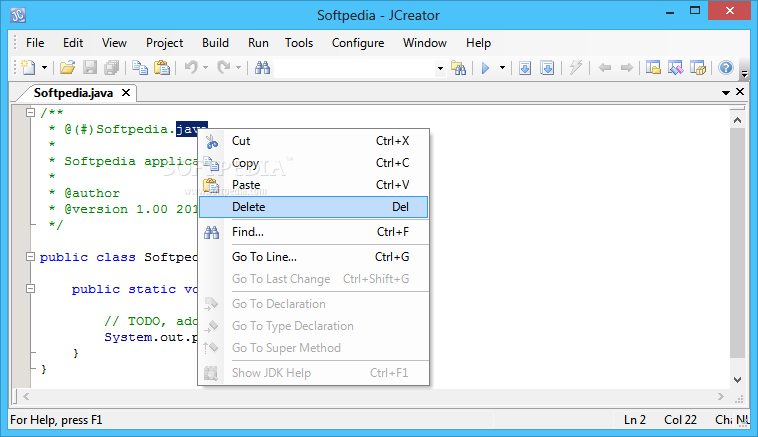
Task: Click the JCreator application icon in title bar
Action: pyautogui.click(x=18, y=15)
